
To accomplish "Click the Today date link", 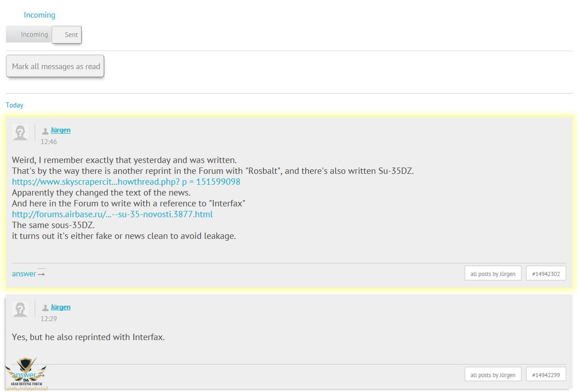I will tap(14, 105).
